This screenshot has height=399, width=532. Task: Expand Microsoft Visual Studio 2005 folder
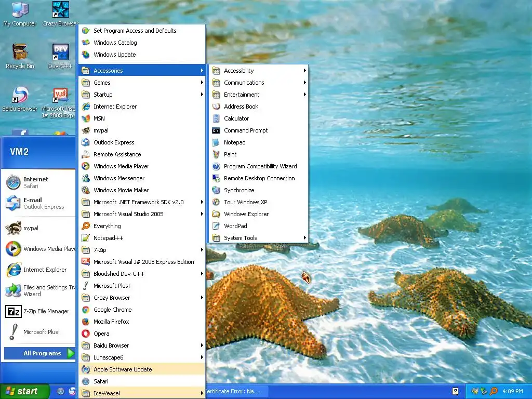142,214
